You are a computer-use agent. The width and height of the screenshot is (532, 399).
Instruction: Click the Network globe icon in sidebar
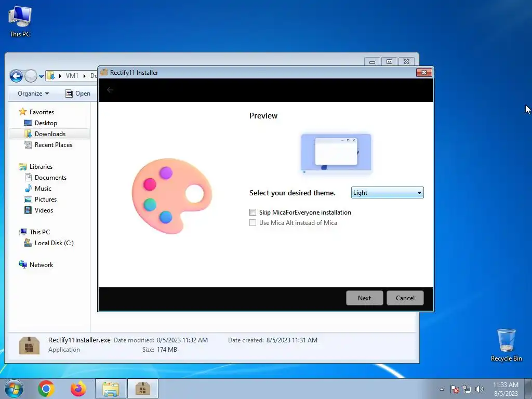tap(23, 264)
